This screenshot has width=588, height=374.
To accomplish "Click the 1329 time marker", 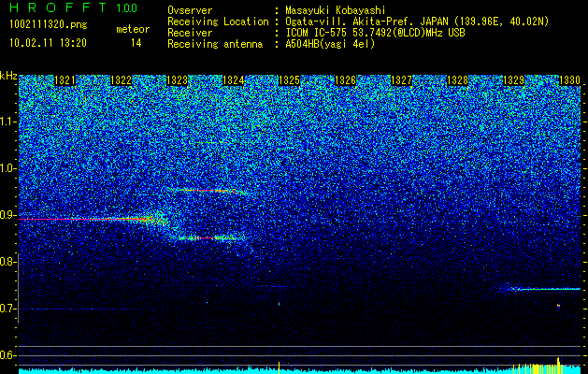I will point(514,80).
